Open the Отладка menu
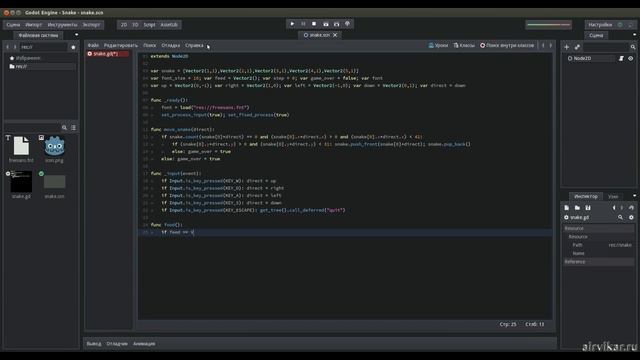 tap(171, 45)
